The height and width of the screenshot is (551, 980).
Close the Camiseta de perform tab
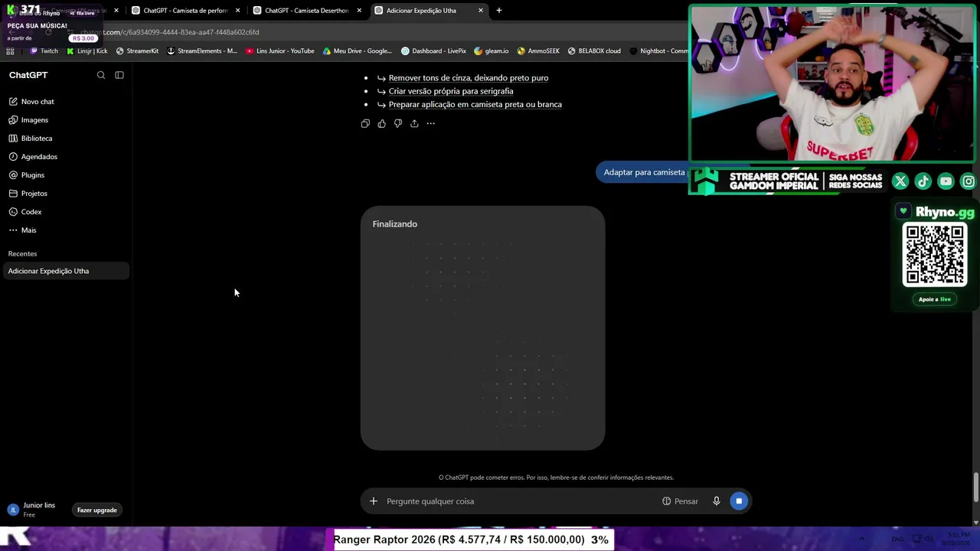coord(238,11)
